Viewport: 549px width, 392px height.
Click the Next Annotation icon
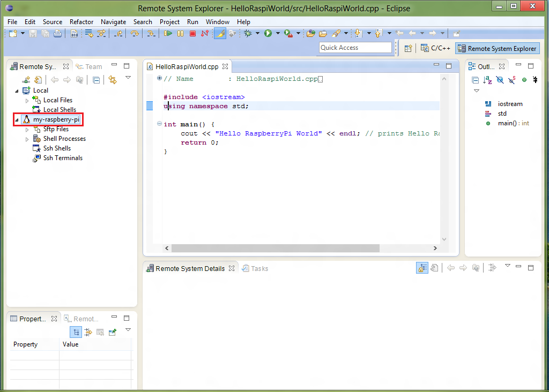tap(358, 34)
